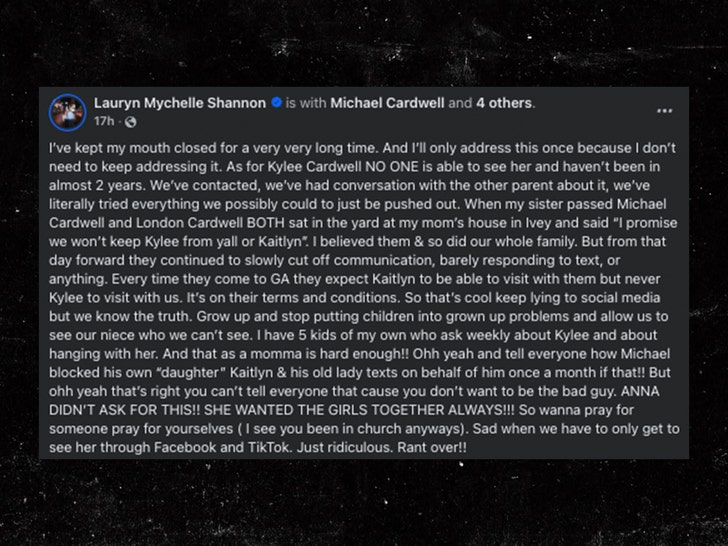Screen dimensions: 728x546
Task: Click Lauryn Mychelle Shannon's profile picture
Action: (x=68, y=110)
